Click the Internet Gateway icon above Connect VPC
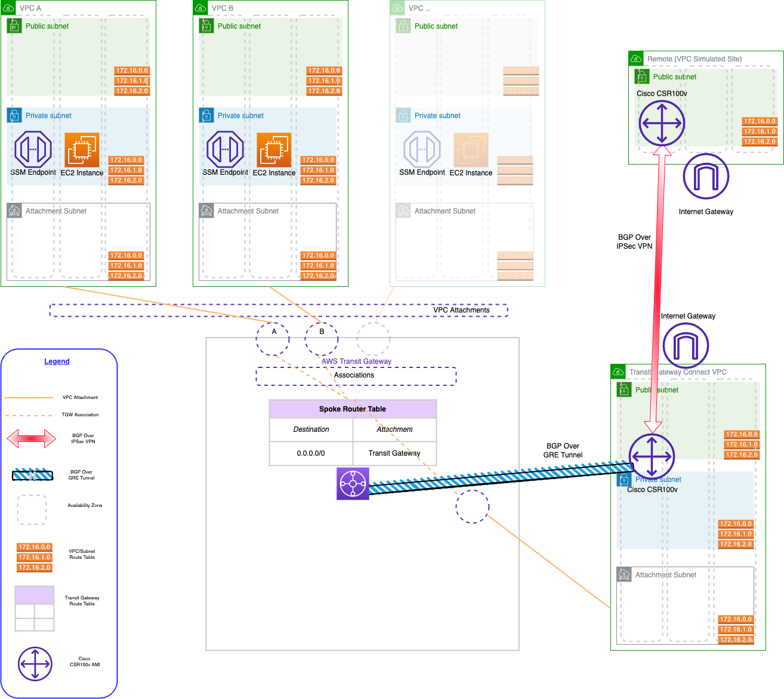Screen dimensions: 784x699 (x=686, y=346)
